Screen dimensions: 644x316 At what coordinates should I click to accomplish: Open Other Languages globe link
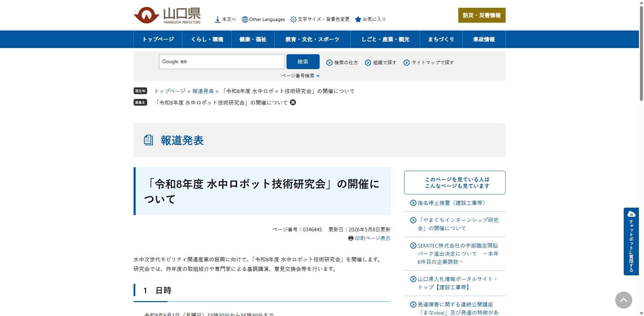click(x=263, y=19)
